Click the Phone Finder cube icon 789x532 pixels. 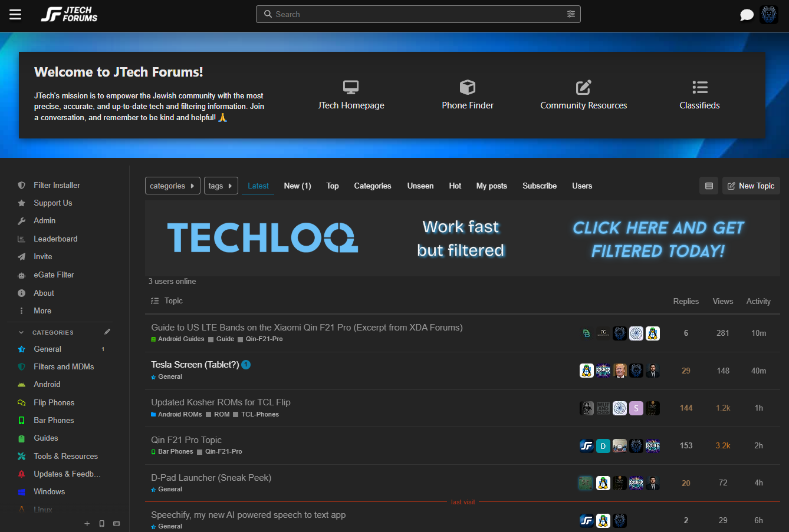coord(468,87)
